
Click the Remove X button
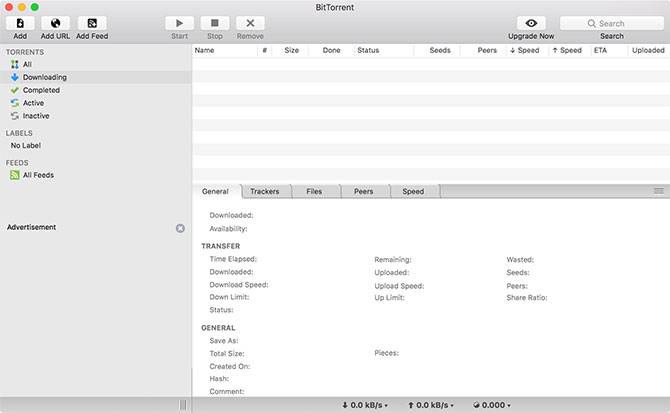pos(250,23)
